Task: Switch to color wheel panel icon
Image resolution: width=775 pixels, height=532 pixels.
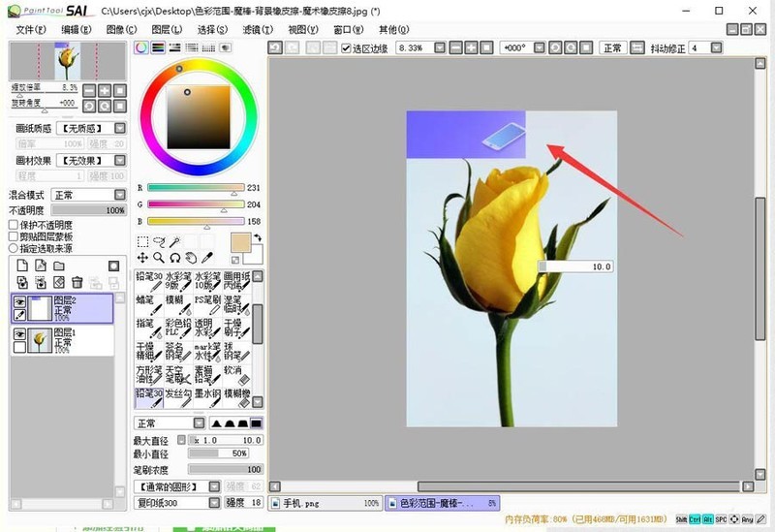Action: [141, 47]
